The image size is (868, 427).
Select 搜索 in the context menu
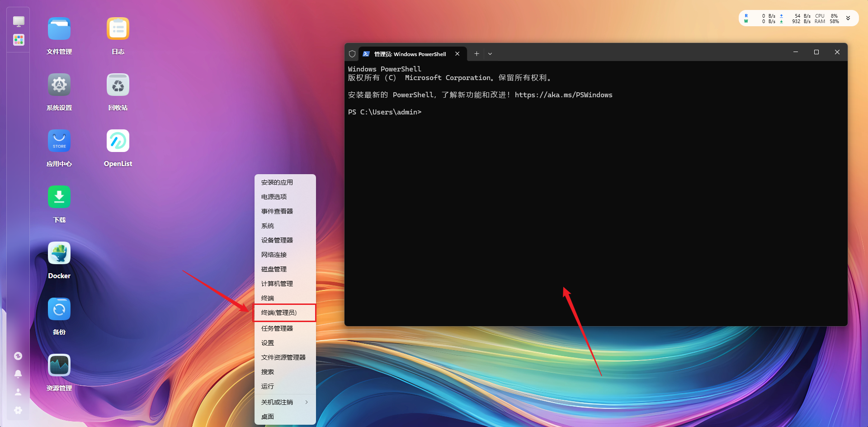click(285, 372)
